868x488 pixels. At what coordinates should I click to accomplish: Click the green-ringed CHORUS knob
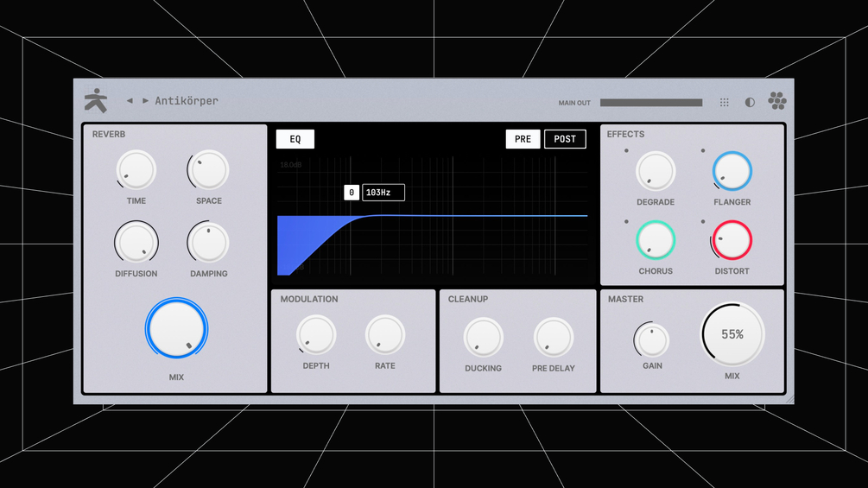click(x=656, y=240)
